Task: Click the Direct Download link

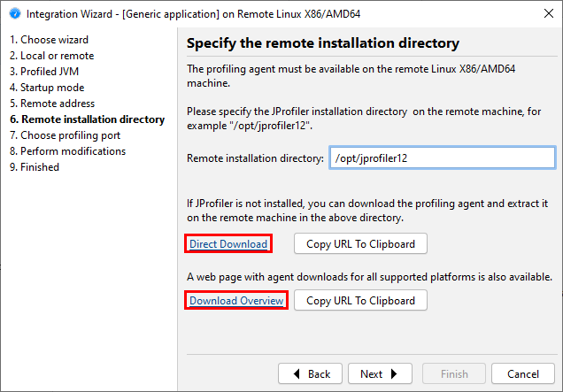Action: point(228,243)
